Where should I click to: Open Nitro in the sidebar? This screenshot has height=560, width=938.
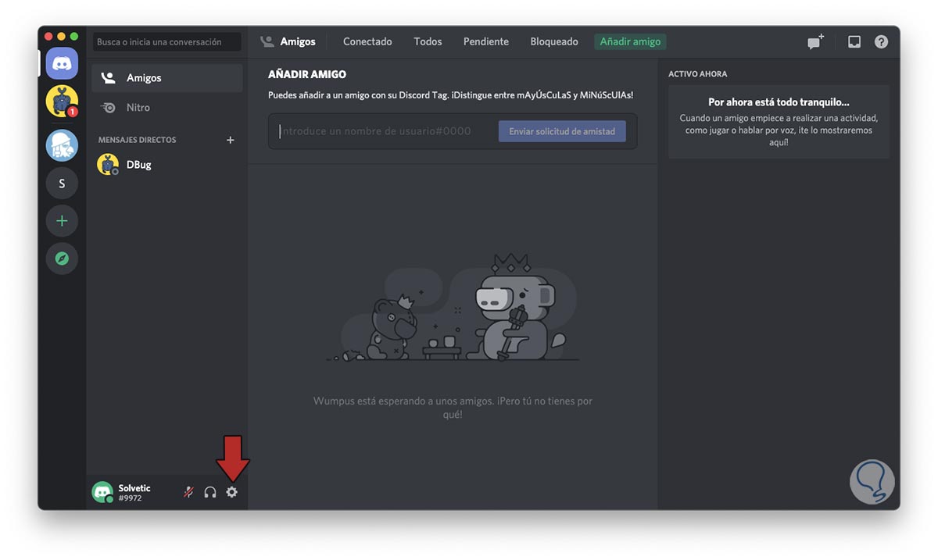pos(167,108)
